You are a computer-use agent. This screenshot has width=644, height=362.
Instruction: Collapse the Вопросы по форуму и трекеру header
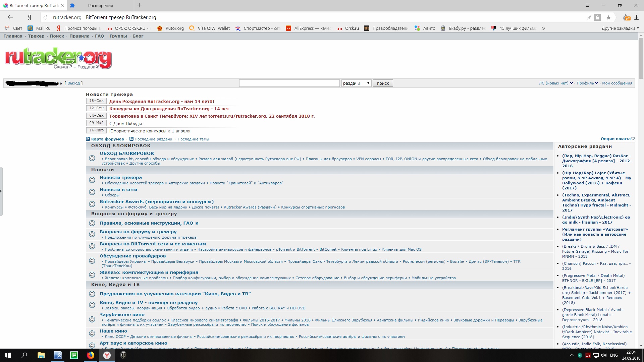click(x=320, y=214)
